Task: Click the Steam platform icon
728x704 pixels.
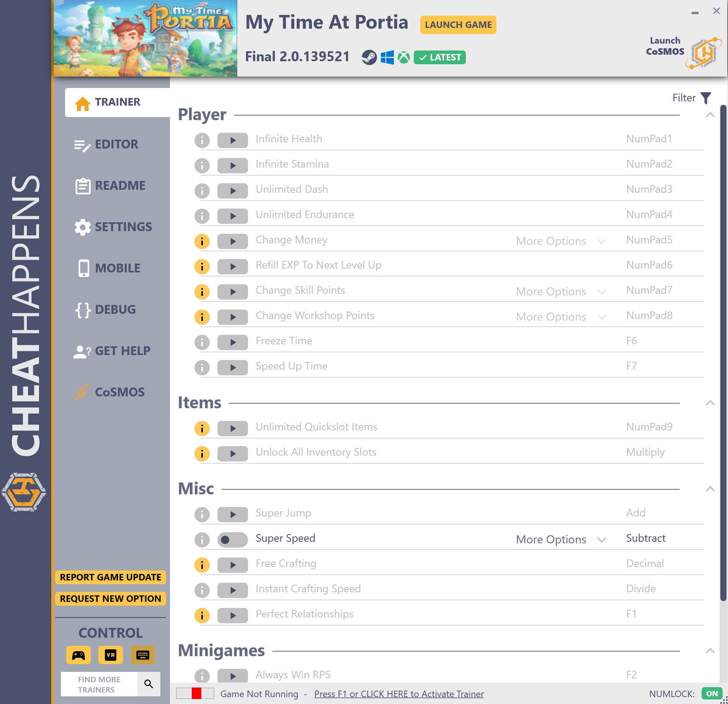Action: click(x=369, y=57)
